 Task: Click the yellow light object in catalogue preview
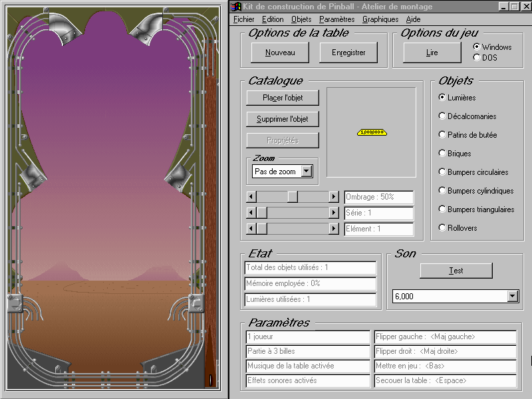coord(372,132)
